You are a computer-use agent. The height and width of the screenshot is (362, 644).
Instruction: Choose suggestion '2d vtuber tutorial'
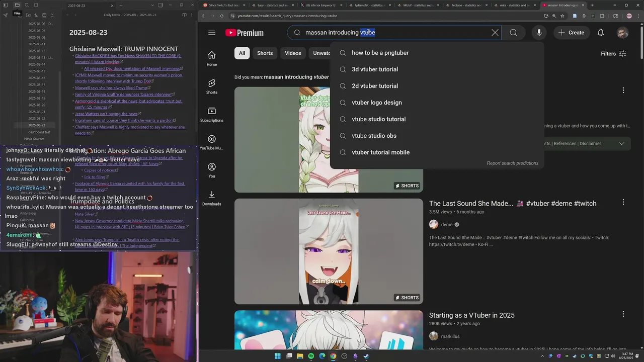point(437,86)
